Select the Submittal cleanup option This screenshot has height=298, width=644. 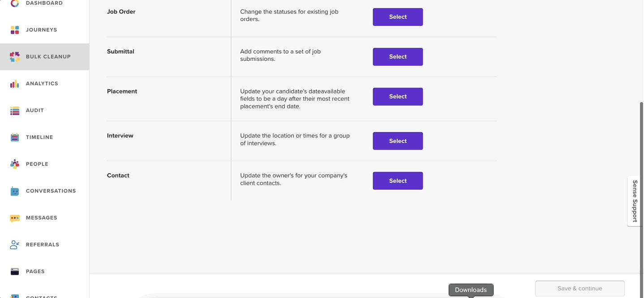click(x=398, y=57)
